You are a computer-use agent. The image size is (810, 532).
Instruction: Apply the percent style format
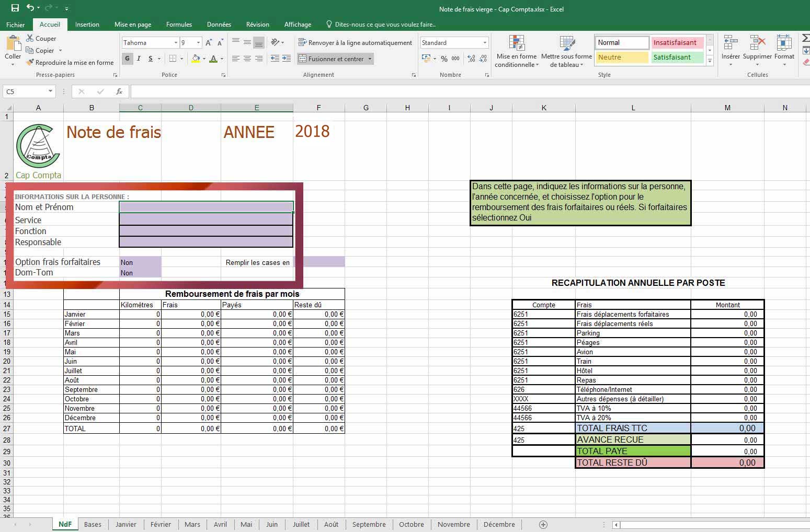click(444, 59)
